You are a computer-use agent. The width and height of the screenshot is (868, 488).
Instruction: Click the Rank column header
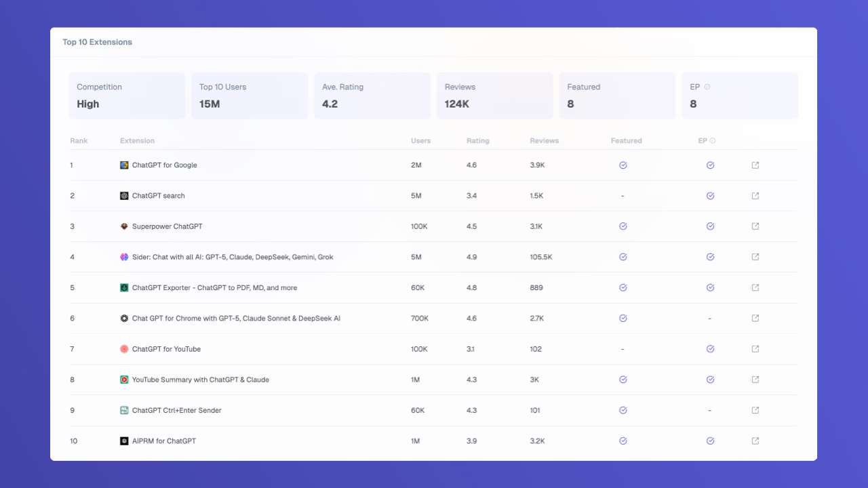point(79,141)
